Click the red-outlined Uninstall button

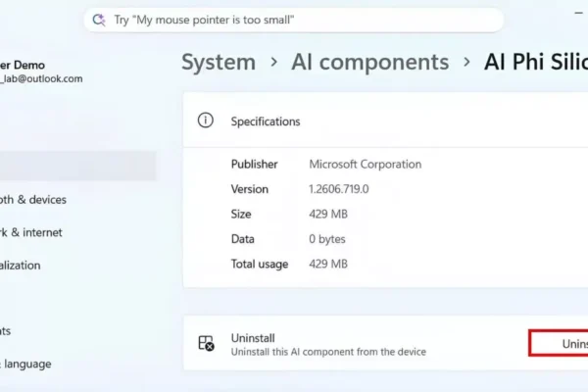coord(559,343)
